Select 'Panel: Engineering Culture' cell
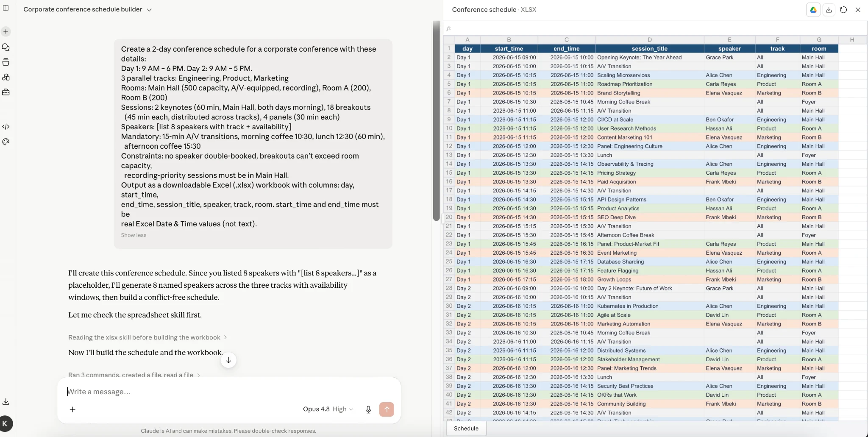 (x=649, y=146)
